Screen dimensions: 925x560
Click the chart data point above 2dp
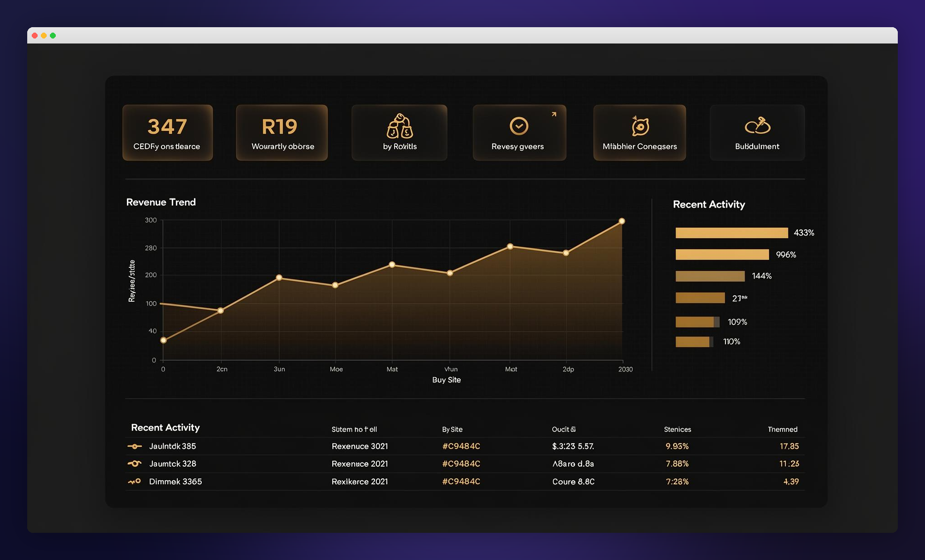coord(566,253)
